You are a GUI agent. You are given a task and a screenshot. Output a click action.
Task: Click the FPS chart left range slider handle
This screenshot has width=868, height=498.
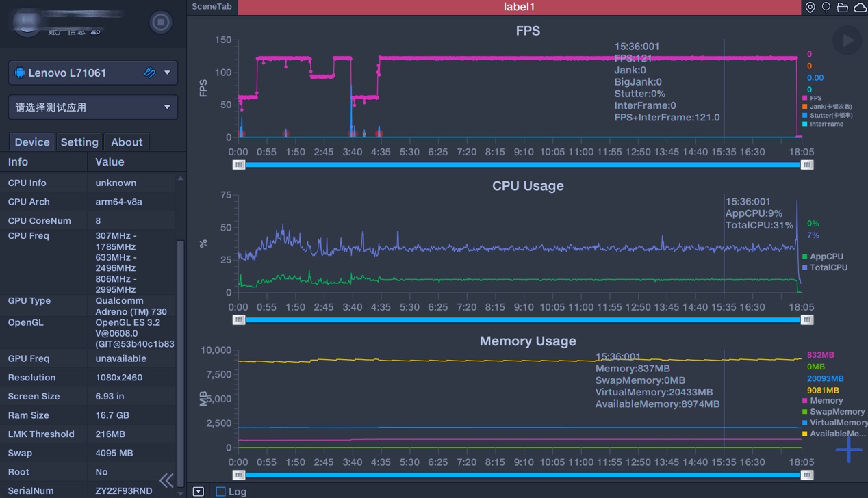click(x=239, y=165)
